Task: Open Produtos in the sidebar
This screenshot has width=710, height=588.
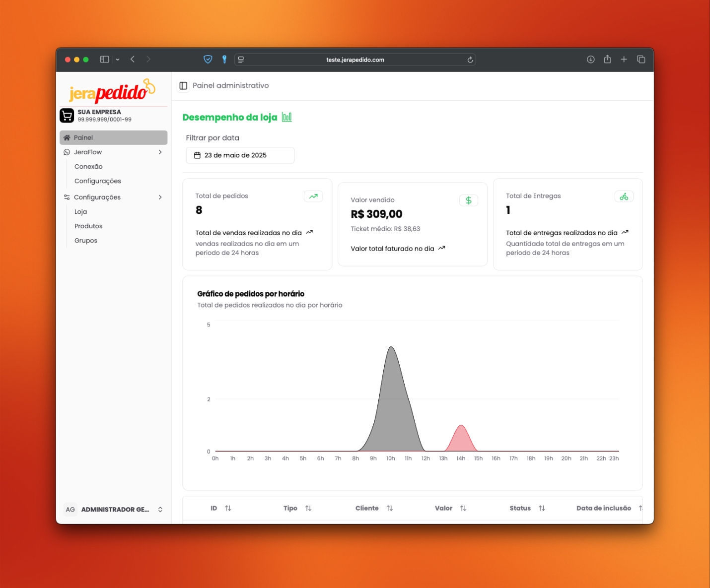Action: click(88, 226)
